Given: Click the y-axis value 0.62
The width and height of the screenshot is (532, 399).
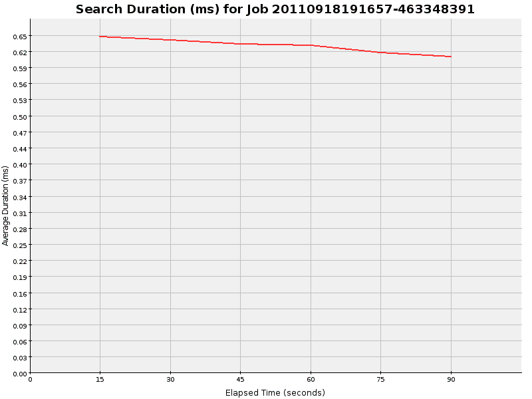Looking at the screenshot, I should click(20, 53).
